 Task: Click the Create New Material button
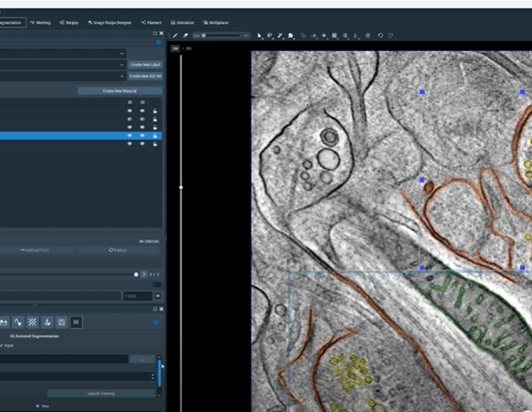coord(119,91)
